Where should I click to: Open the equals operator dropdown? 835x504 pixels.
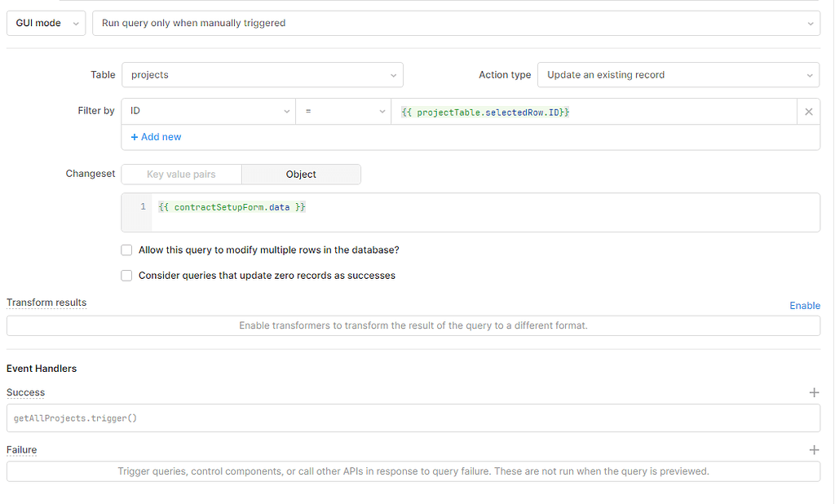point(343,112)
